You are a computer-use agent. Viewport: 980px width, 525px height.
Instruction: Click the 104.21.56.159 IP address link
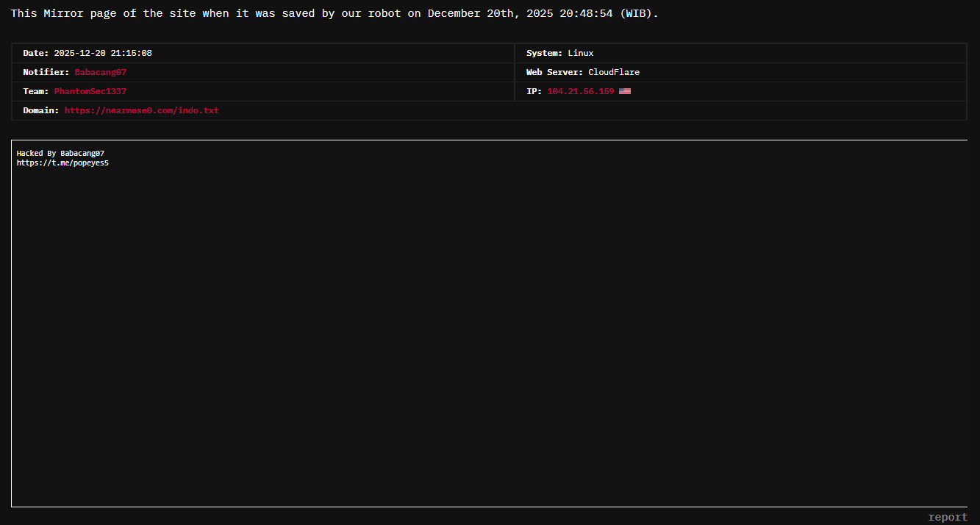(580, 91)
